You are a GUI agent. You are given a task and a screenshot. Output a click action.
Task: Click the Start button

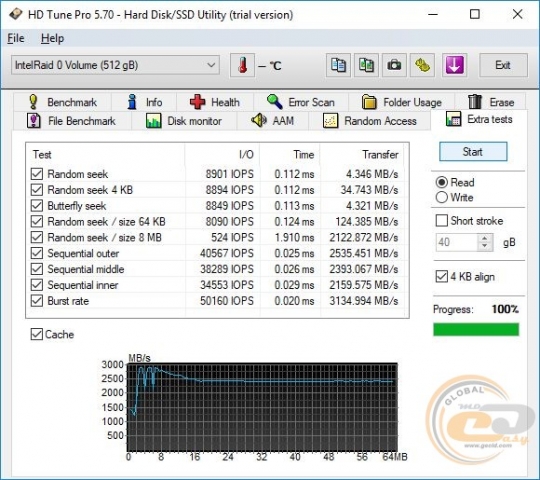(473, 152)
